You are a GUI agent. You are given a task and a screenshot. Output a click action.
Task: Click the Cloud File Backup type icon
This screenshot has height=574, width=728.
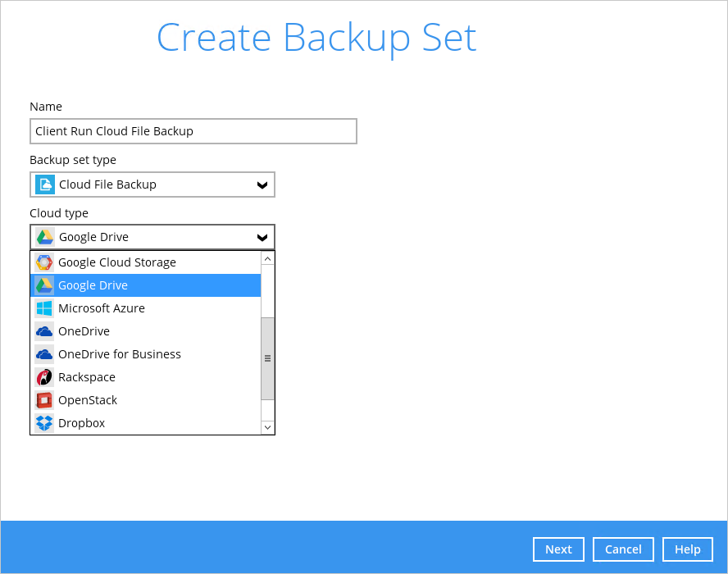pyautogui.click(x=45, y=184)
